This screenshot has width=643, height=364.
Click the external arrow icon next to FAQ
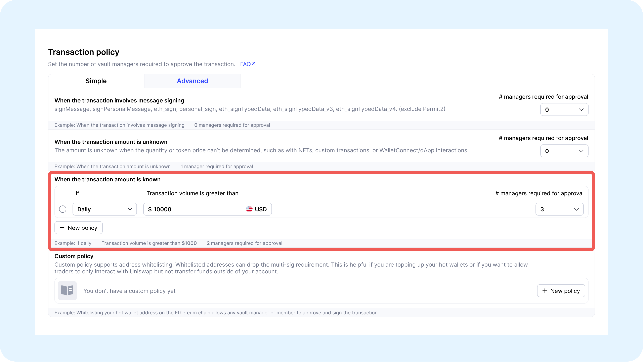254,64
